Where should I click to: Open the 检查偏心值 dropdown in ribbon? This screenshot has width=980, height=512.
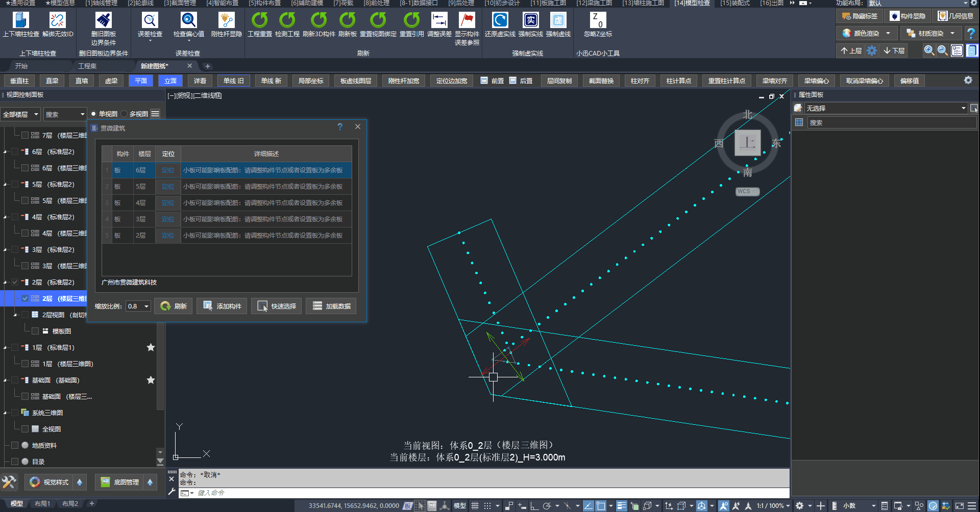[188, 40]
